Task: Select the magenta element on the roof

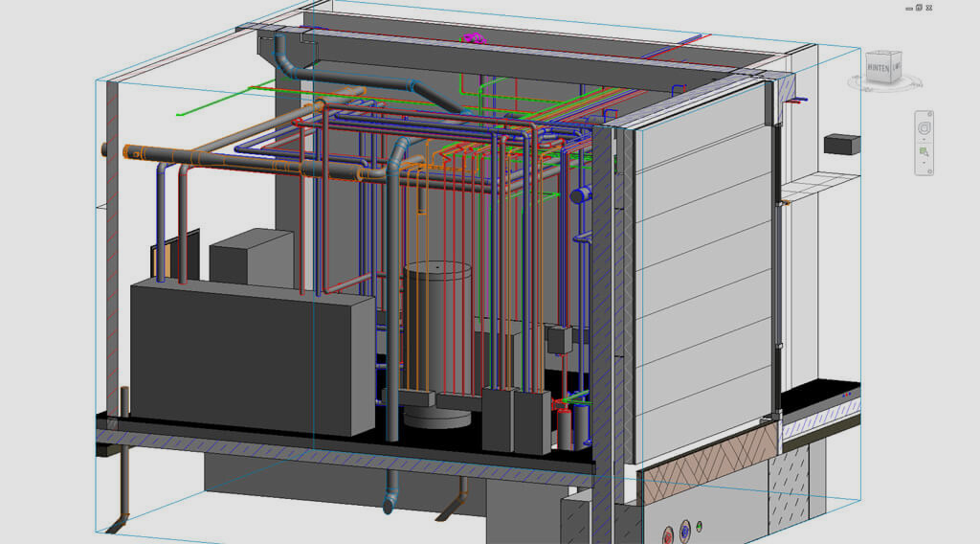Action: point(471,40)
